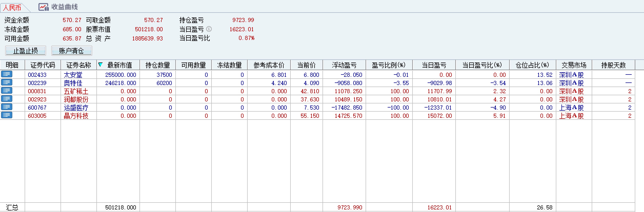
Task: Sort by 当日盈亏 column header
Action: point(434,65)
